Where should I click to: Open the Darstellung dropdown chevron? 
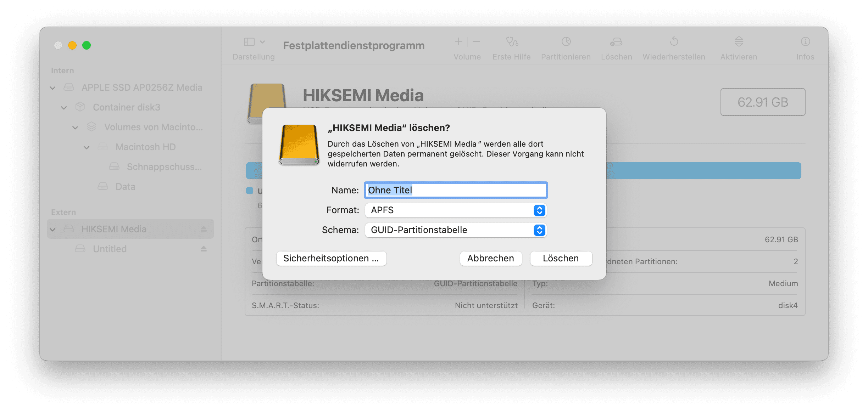[x=262, y=42]
